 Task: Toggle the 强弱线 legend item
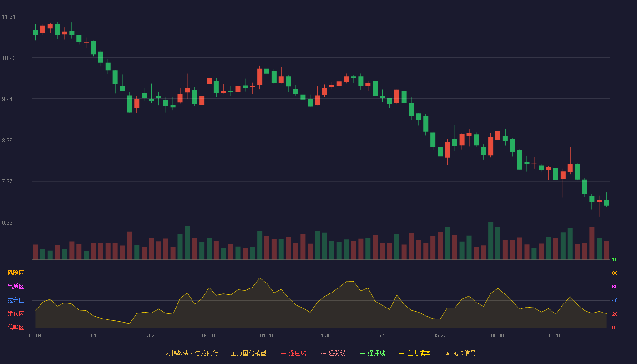(x=333, y=353)
